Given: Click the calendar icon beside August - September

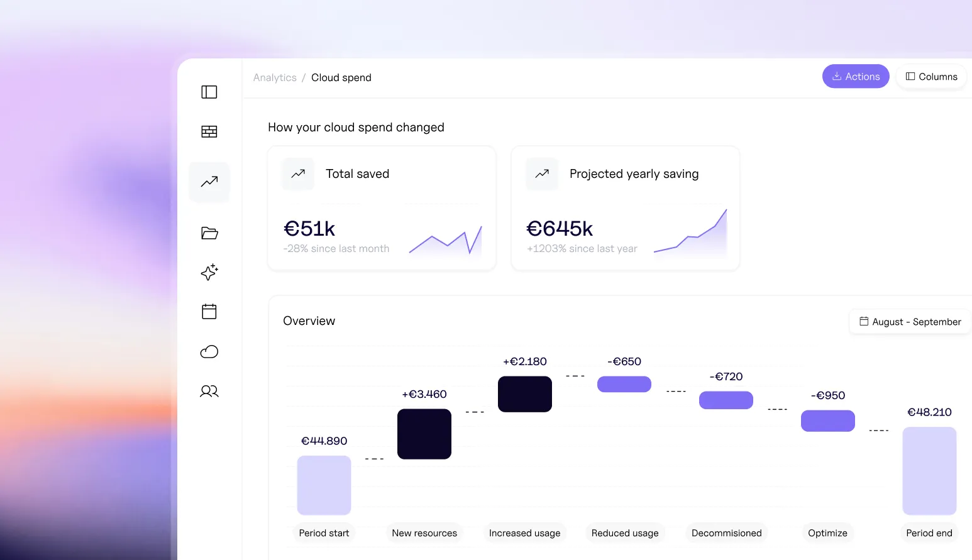Looking at the screenshot, I should coord(864,321).
